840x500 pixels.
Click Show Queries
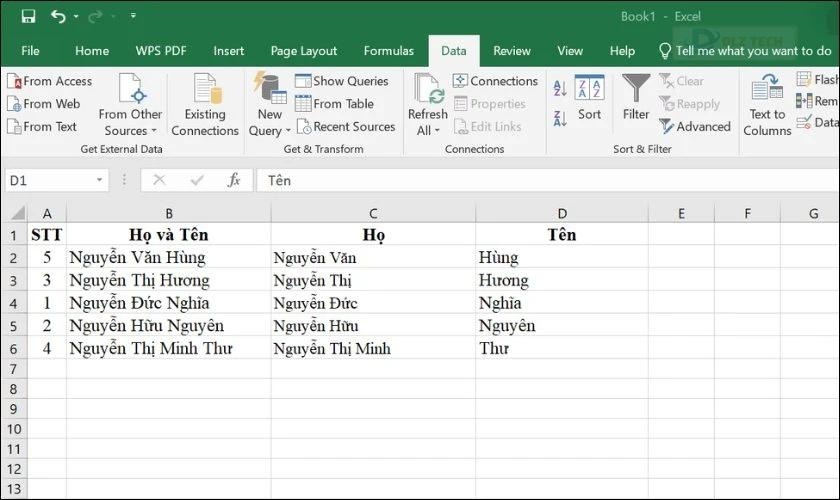tap(342, 81)
